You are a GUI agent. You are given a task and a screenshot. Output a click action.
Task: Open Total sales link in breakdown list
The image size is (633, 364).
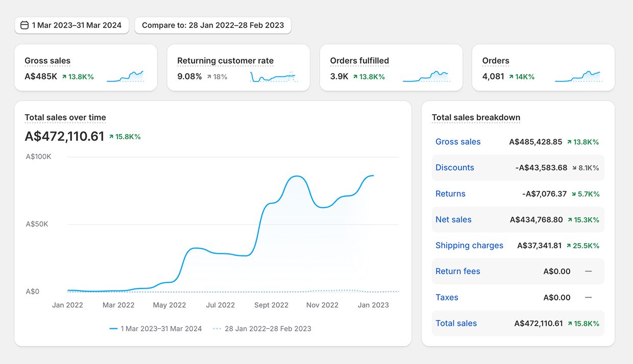pyautogui.click(x=456, y=323)
